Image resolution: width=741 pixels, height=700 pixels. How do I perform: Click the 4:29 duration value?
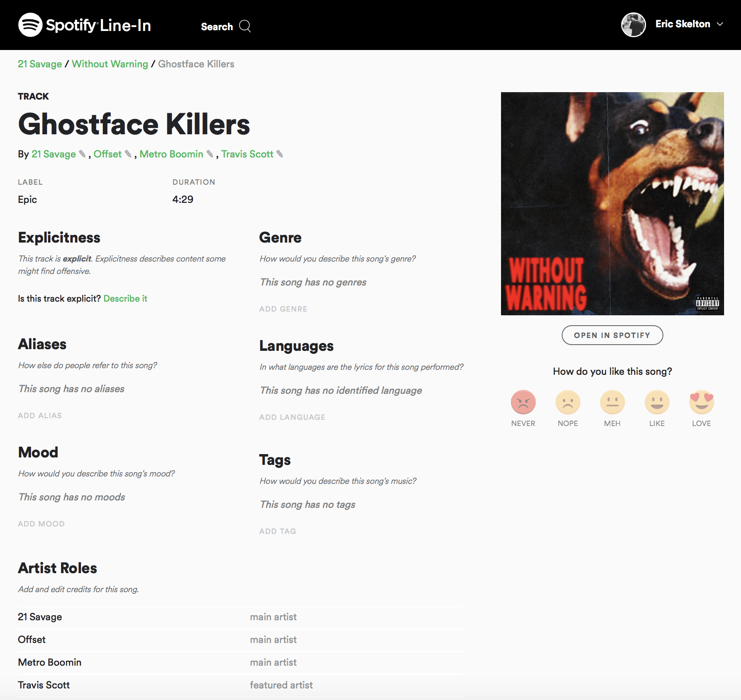coord(183,200)
